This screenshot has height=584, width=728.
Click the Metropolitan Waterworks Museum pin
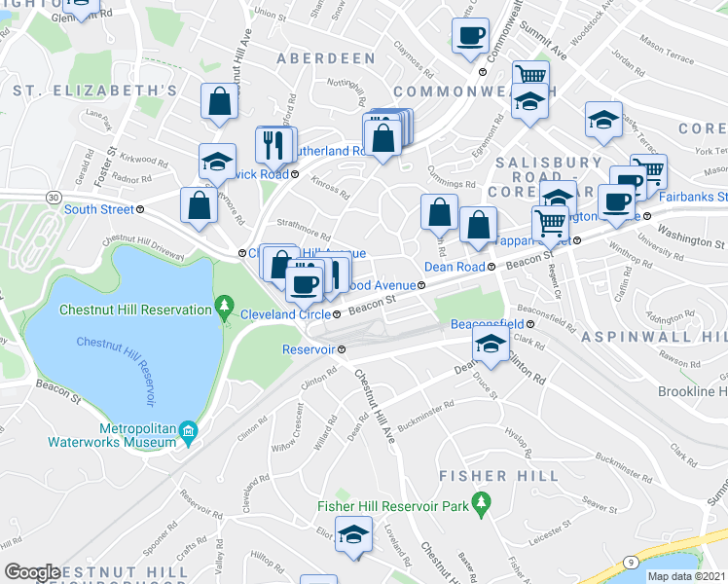pos(188,433)
